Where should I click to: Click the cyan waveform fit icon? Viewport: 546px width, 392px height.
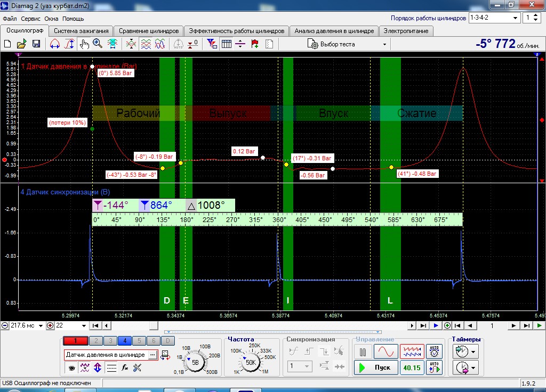(x=112, y=44)
